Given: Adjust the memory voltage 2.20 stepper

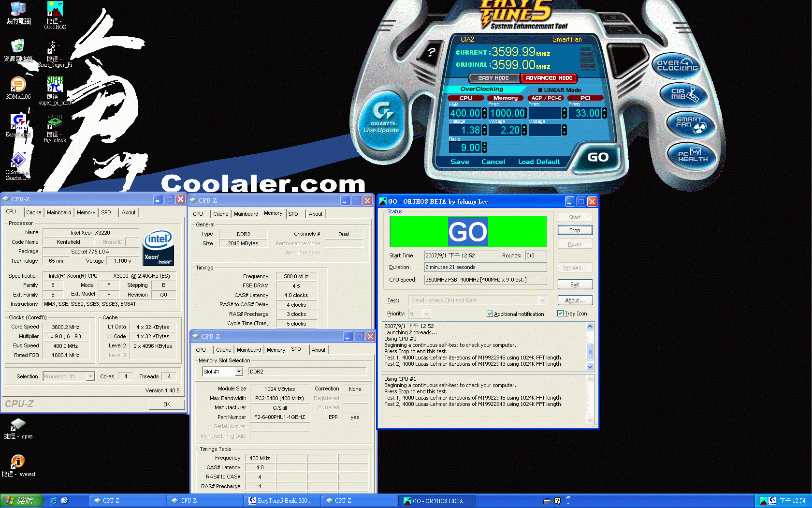Looking at the screenshot, I should tap(524, 130).
